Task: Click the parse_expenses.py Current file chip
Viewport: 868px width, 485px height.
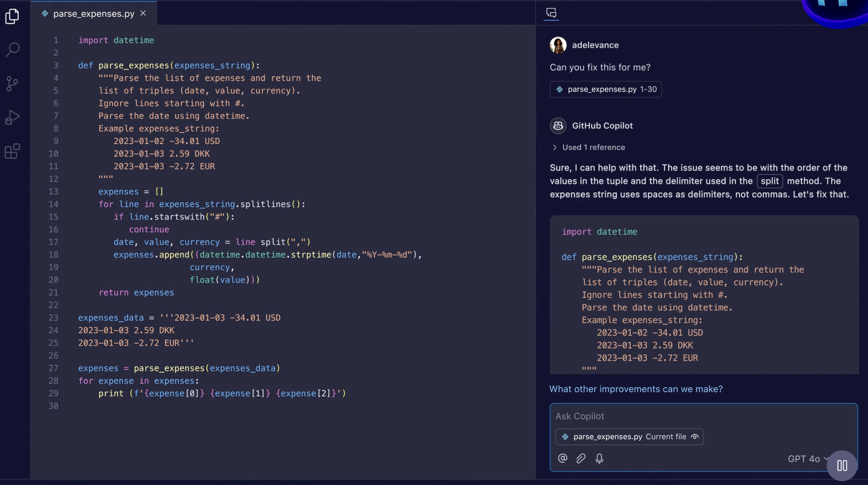Action: (x=623, y=437)
